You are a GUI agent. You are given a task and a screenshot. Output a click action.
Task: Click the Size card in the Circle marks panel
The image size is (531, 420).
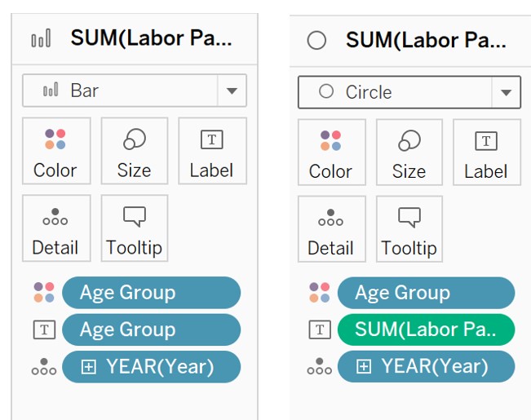tap(409, 152)
